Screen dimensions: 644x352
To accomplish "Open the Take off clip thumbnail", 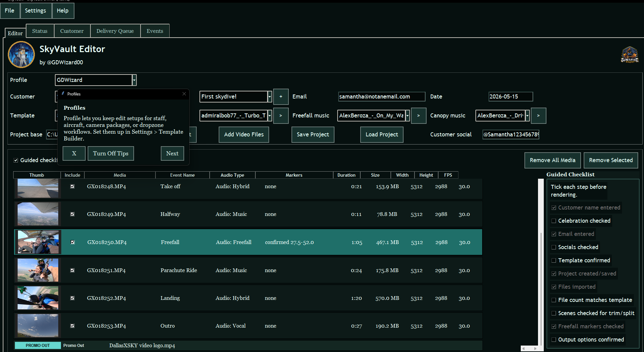I will (38, 188).
